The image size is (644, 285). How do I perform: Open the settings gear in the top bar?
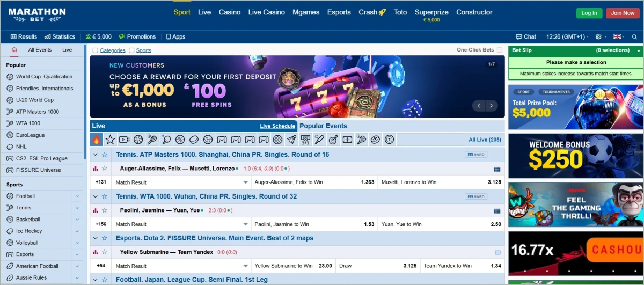[598, 37]
